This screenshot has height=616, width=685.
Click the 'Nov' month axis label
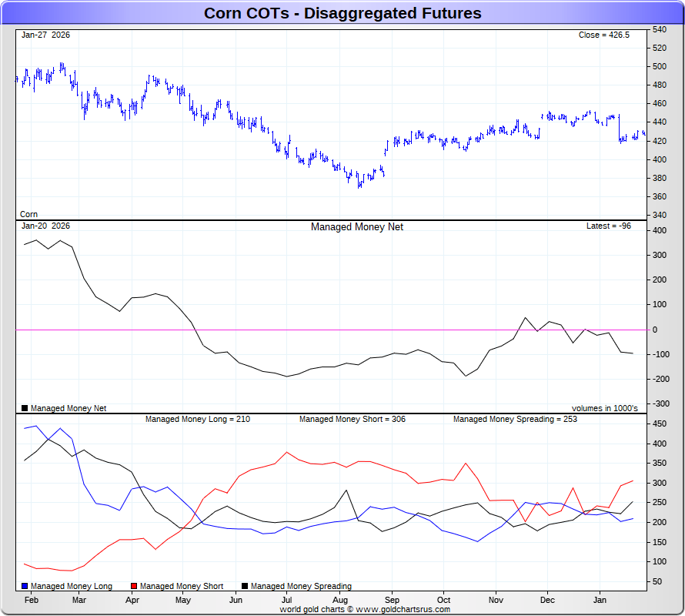coord(496,600)
